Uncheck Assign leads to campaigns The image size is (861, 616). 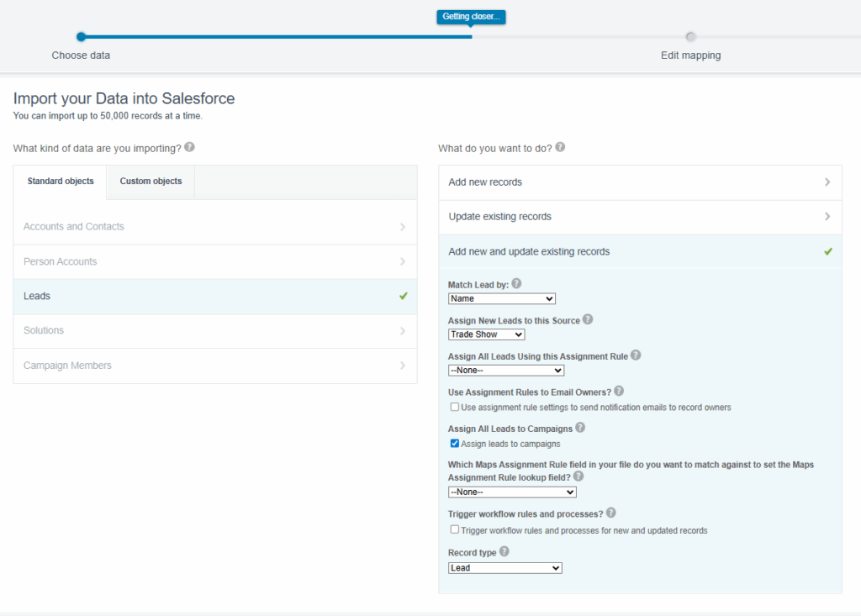coord(454,443)
